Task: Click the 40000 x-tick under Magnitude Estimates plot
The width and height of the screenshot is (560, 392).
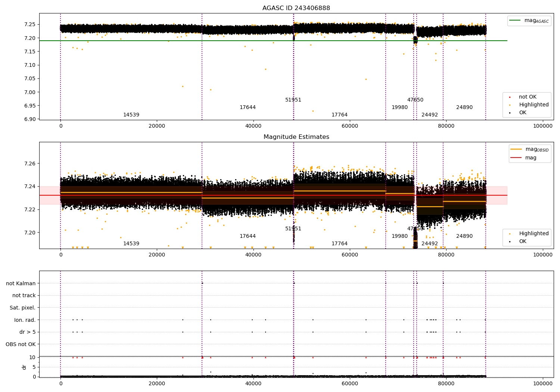Action: (x=253, y=255)
